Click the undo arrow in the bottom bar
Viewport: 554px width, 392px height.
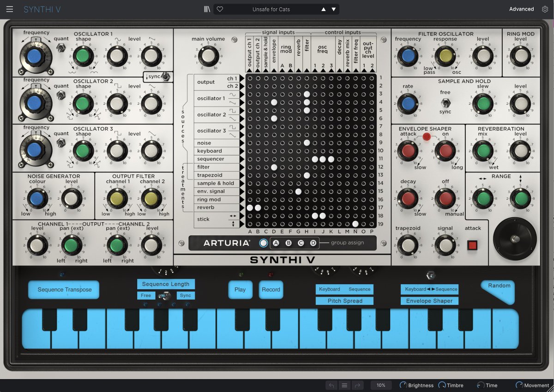point(331,385)
